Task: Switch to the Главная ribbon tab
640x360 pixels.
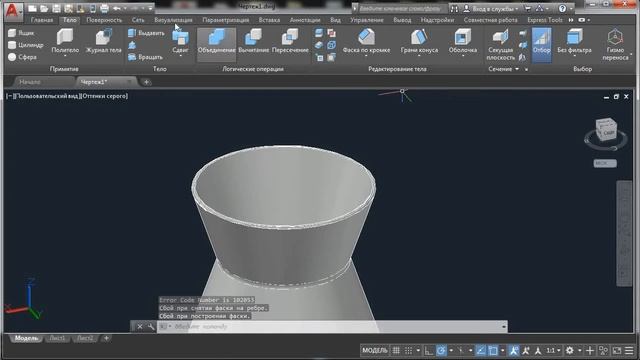Action: [42, 20]
